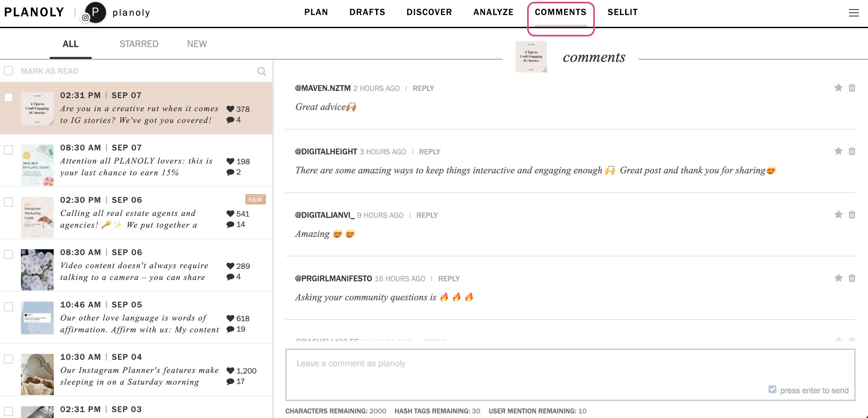Switch to the ANALYZE tab
The width and height of the screenshot is (868, 418).
pyautogui.click(x=493, y=12)
